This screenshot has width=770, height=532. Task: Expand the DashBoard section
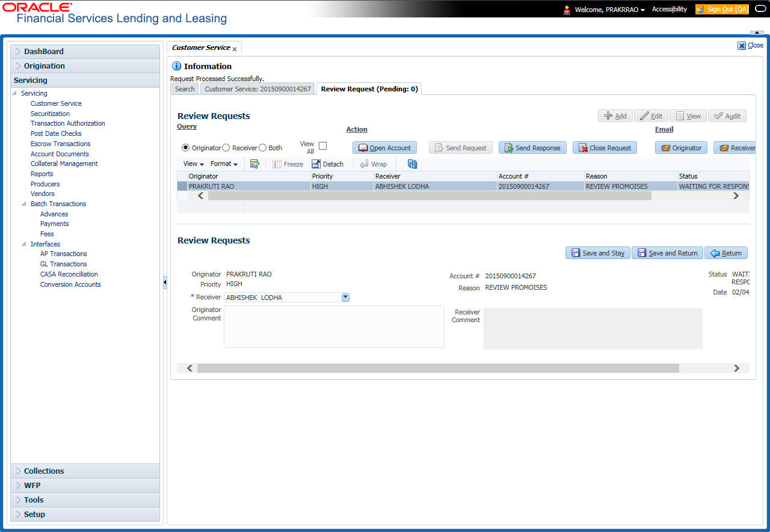85,52
